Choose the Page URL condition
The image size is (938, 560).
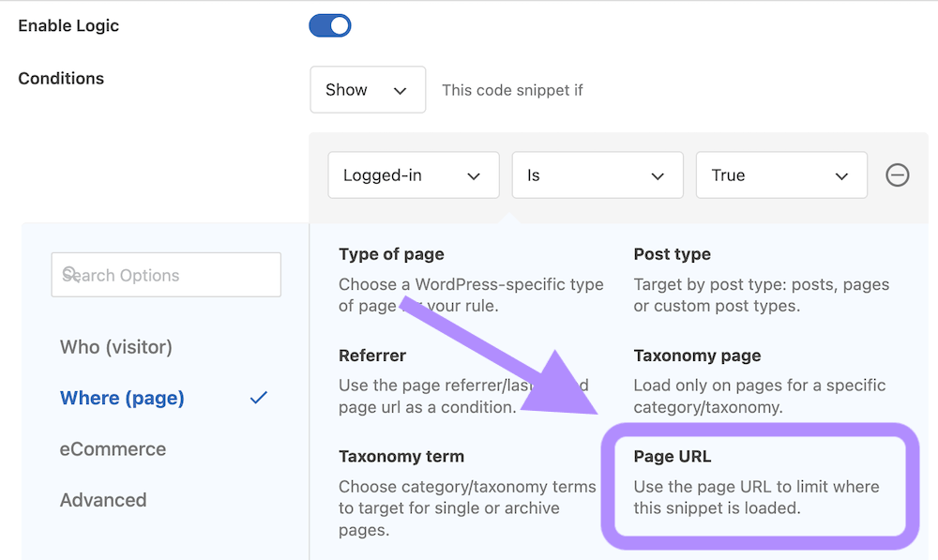(672, 457)
